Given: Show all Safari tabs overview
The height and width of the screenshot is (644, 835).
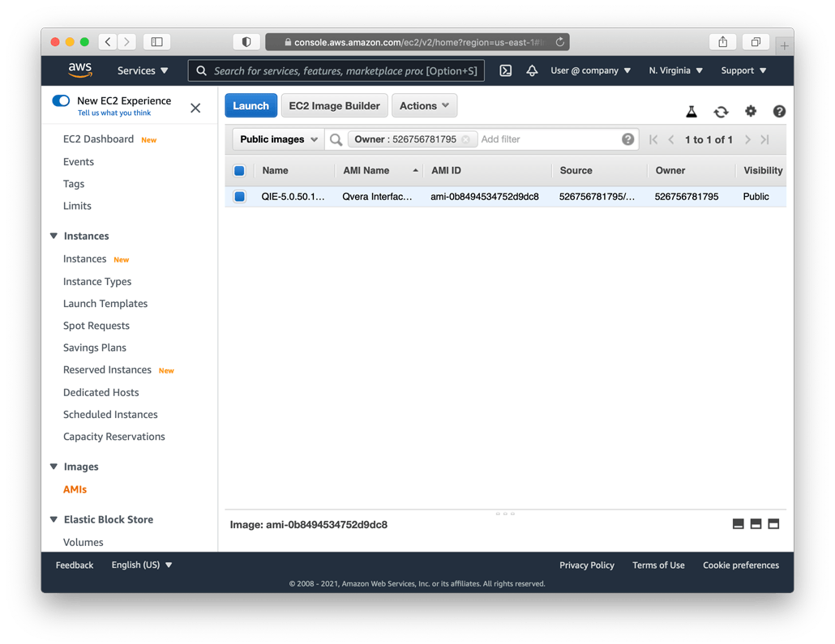Looking at the screenshot, I should [x=756, y=41].
